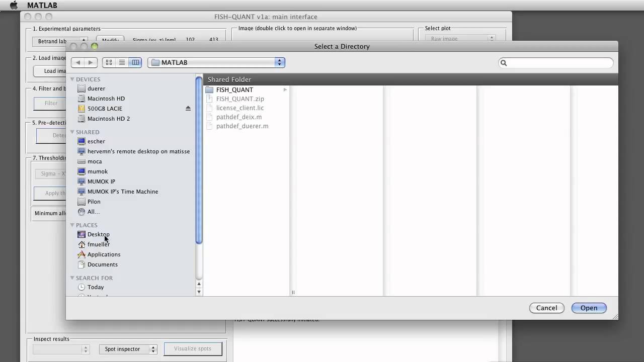Open the MATLAB path dropdown

(x=216, y=62)
